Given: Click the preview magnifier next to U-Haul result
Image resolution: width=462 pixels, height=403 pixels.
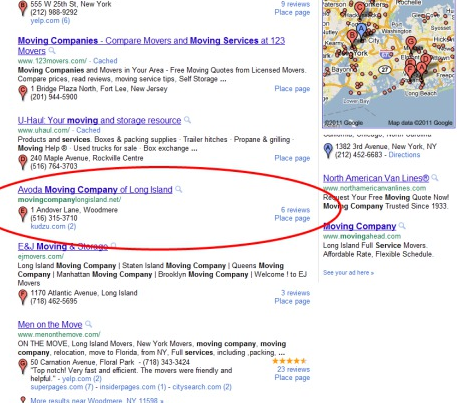Looking at the screenshot, I should 188,120.
